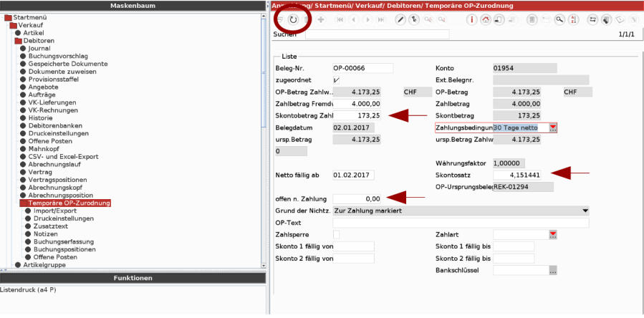Click the Bankschlüssel lookup button
Viewport: 644px width, 318px height.
tap(552, 271)
